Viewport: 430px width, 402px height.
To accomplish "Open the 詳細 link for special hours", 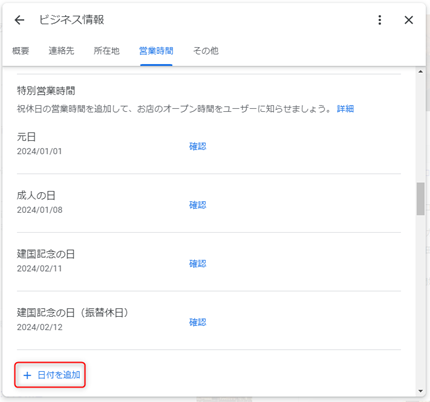I will (345, 109).
